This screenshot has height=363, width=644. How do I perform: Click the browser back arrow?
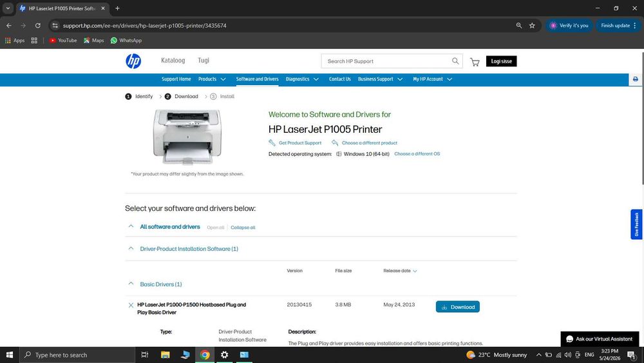(8, 26)
